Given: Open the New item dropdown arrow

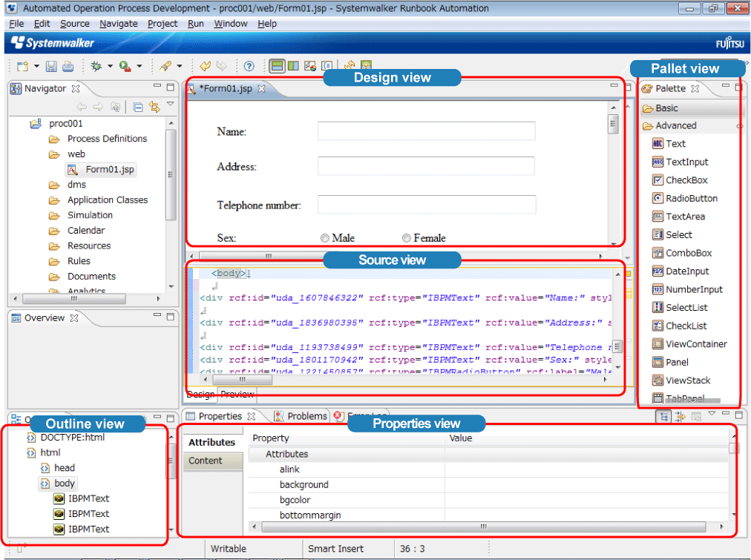Looking at the screenshot, I should (36, 66).
